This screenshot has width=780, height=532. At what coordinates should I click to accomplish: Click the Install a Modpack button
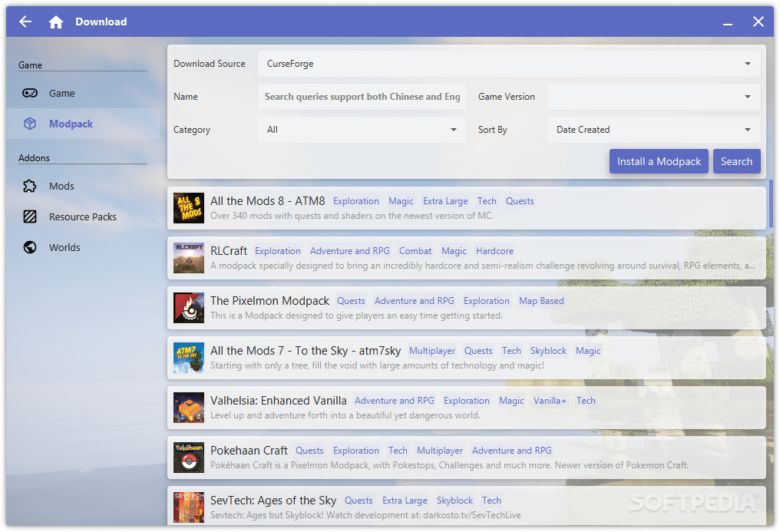[659, 161]
